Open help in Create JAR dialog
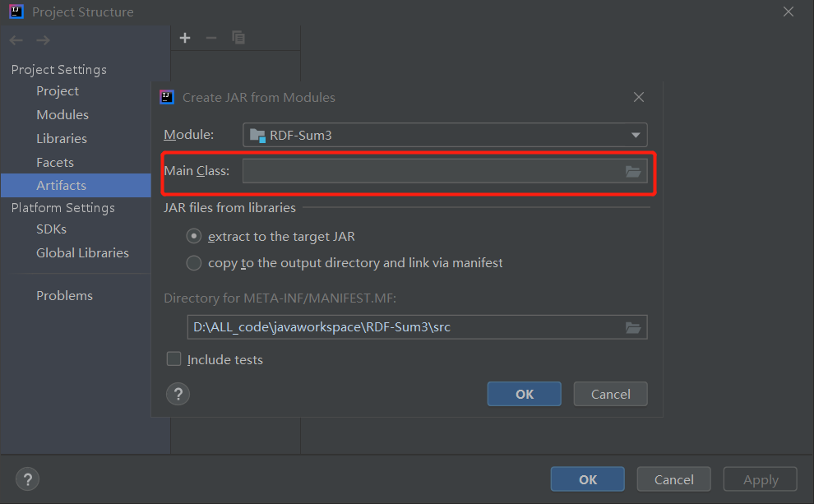Image resolution: width=814 pixels, height=504 pixels. pyautogui.click(x=178, y=395)
